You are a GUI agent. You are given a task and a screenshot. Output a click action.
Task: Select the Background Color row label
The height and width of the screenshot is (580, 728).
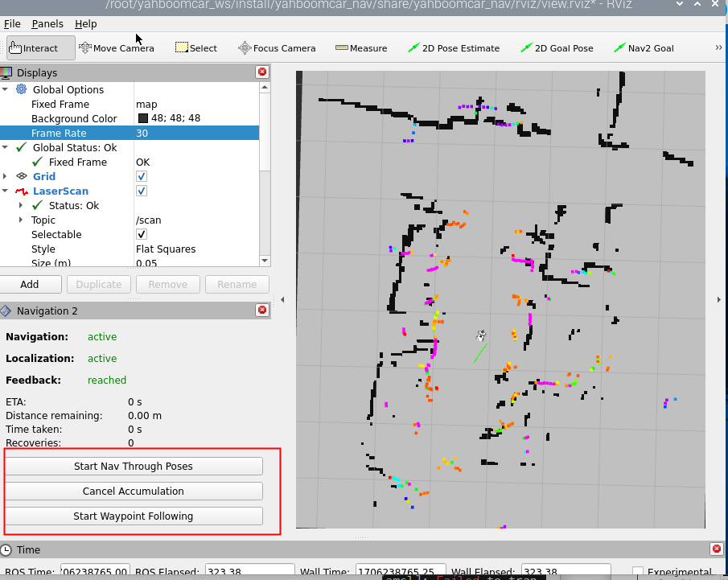coord(74,118)
